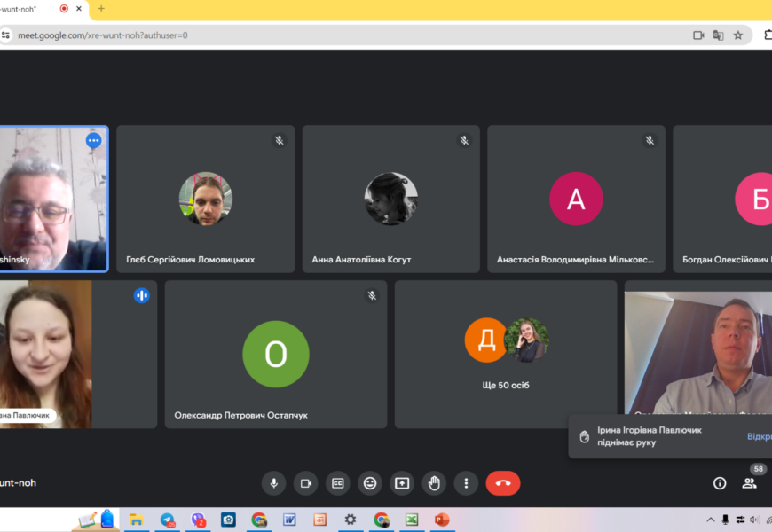Open a new browser tab
The width and height of the screenshot is (772, 532).
click(101, 9)
